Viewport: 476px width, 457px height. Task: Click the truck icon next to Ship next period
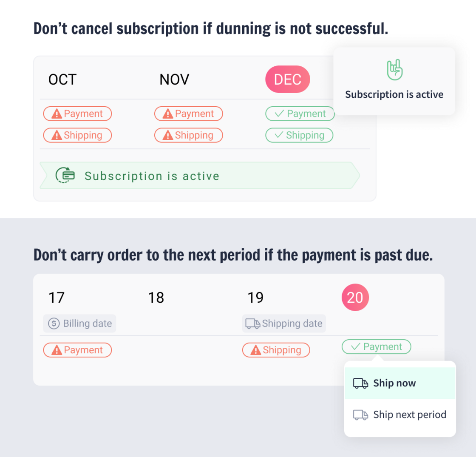click(x=361, y=415)
